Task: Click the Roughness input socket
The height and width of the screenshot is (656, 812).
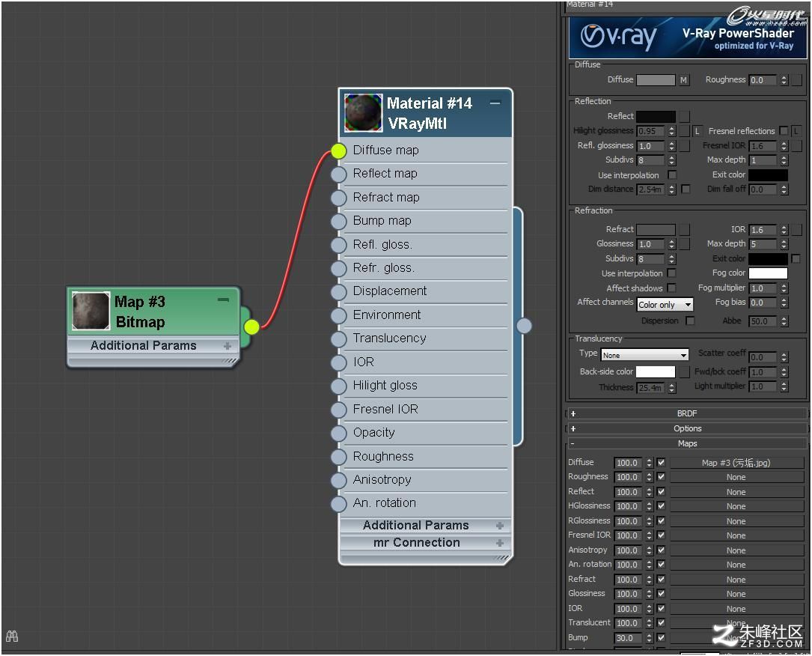Action: 339,457
